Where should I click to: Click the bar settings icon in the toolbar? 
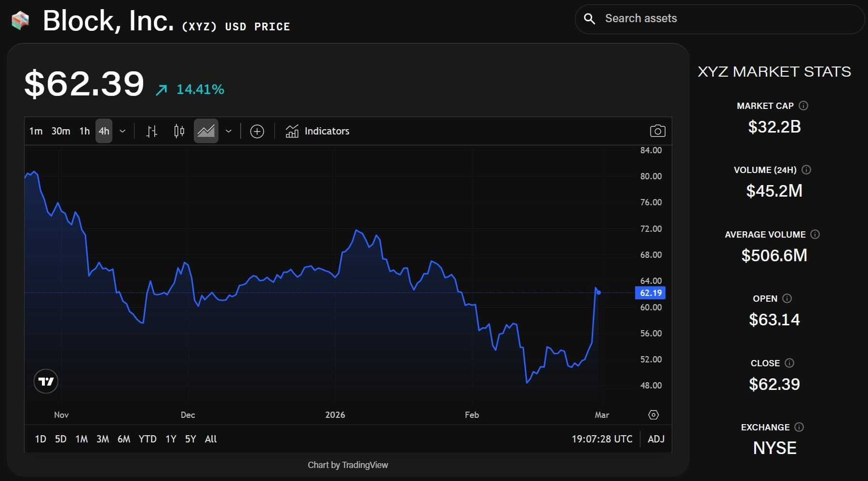[x=151, y=131]
